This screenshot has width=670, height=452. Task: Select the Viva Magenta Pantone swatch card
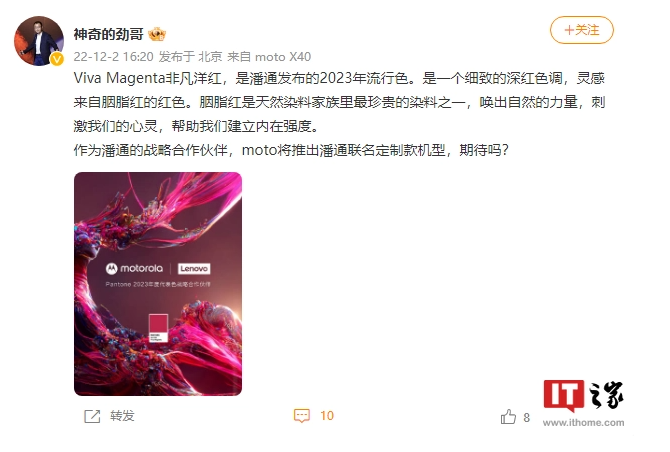158,328
